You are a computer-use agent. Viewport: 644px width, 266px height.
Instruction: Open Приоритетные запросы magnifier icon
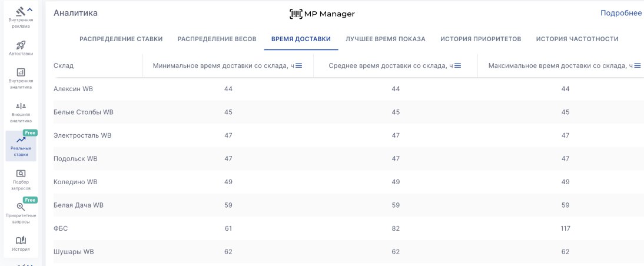pos(21,207)
